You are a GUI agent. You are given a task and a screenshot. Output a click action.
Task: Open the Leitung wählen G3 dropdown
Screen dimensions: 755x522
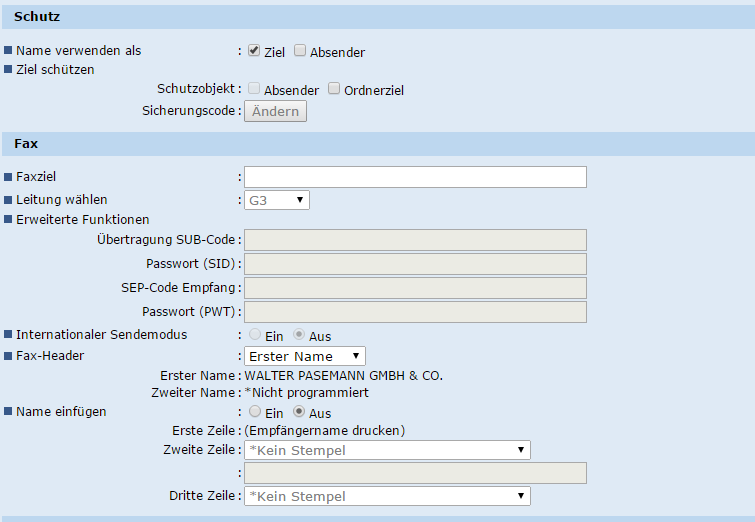[277, 200]
